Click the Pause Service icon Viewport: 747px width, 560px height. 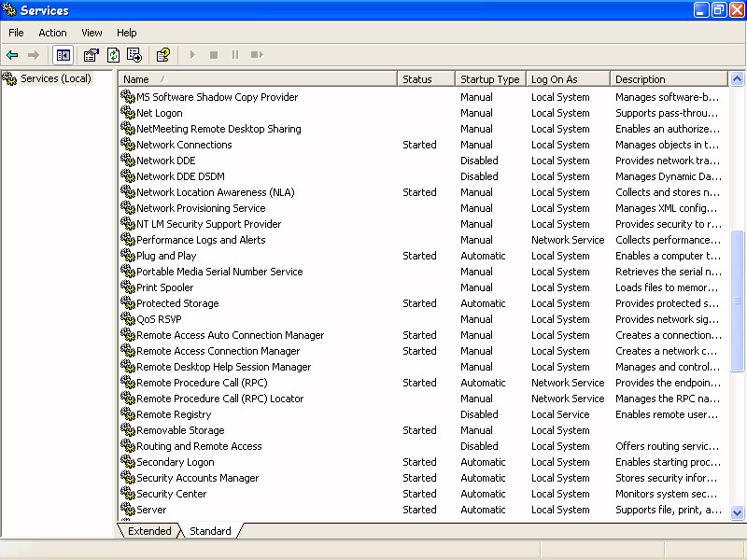(x=235, y=55)
